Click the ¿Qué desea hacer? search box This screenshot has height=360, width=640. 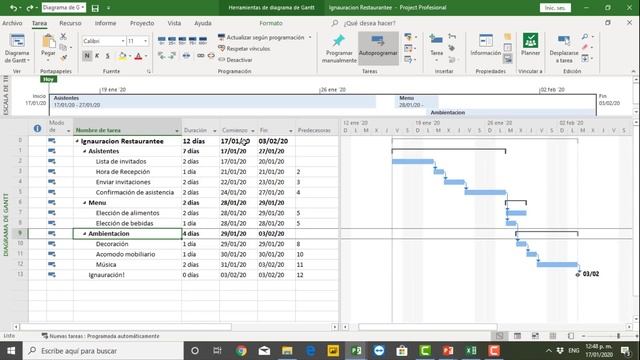(370, 23)
